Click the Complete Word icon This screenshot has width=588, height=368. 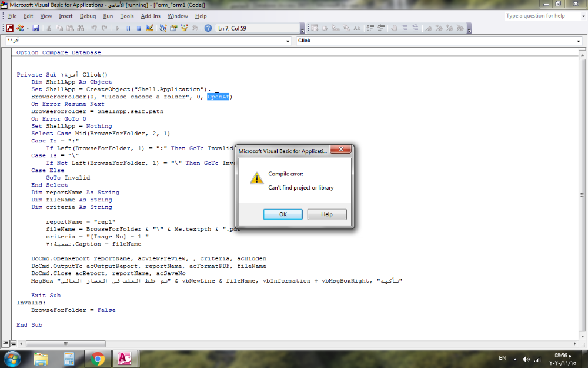357,28
